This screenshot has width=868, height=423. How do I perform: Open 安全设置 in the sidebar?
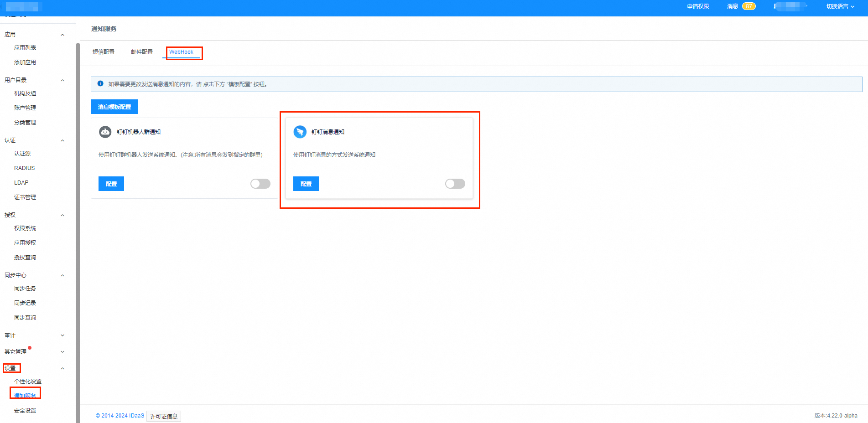[25, 411]
